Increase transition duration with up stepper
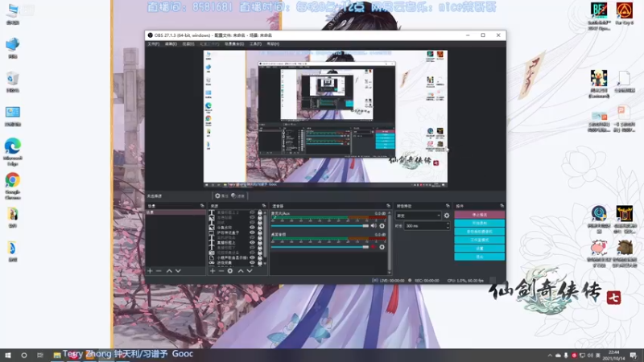 click(448, 224)
